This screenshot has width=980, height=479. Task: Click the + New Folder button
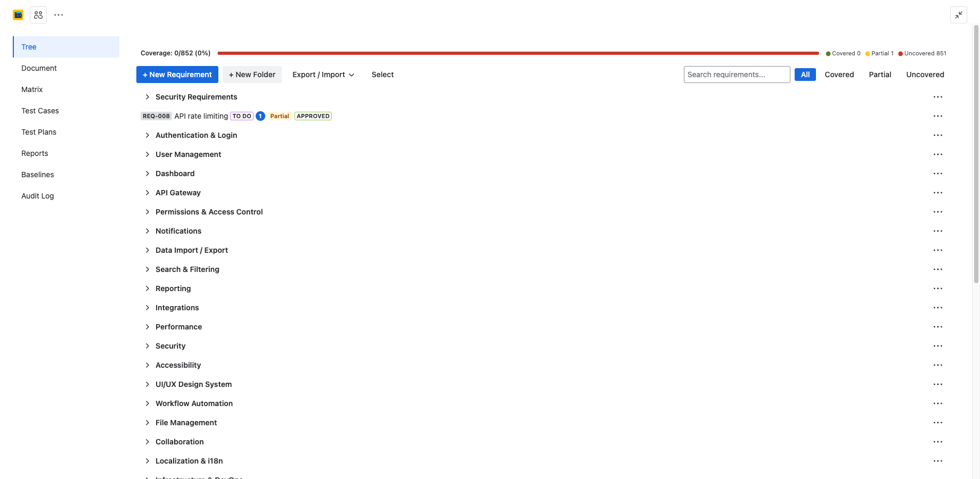252,75
